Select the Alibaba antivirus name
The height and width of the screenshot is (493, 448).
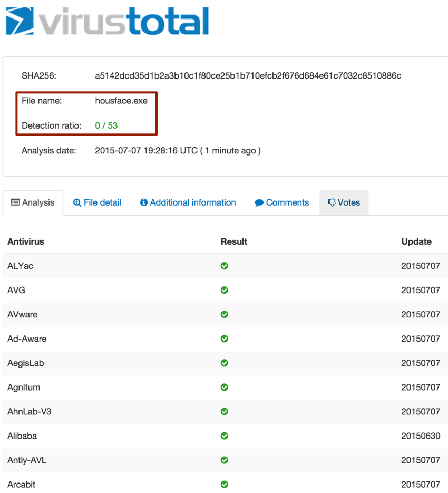[22, 436]
